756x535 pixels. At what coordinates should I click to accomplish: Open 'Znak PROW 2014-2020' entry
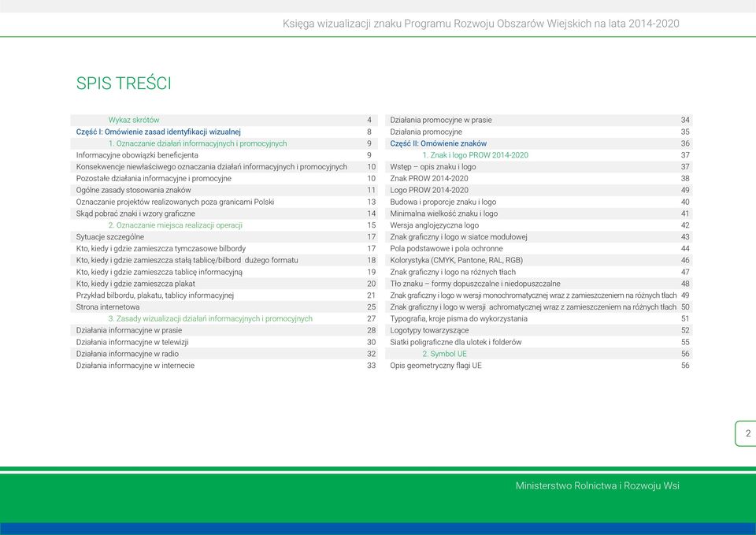click(x=429, y=179)
